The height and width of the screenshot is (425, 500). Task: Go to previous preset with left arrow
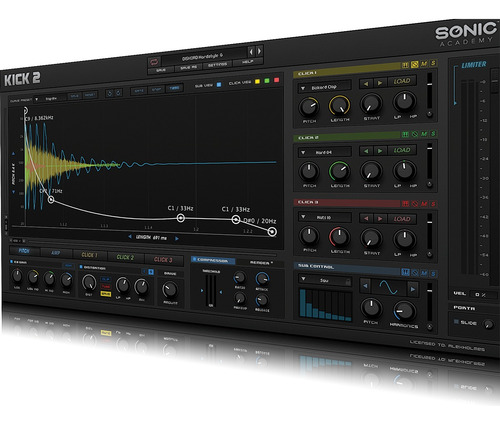(x=251, y=51)
